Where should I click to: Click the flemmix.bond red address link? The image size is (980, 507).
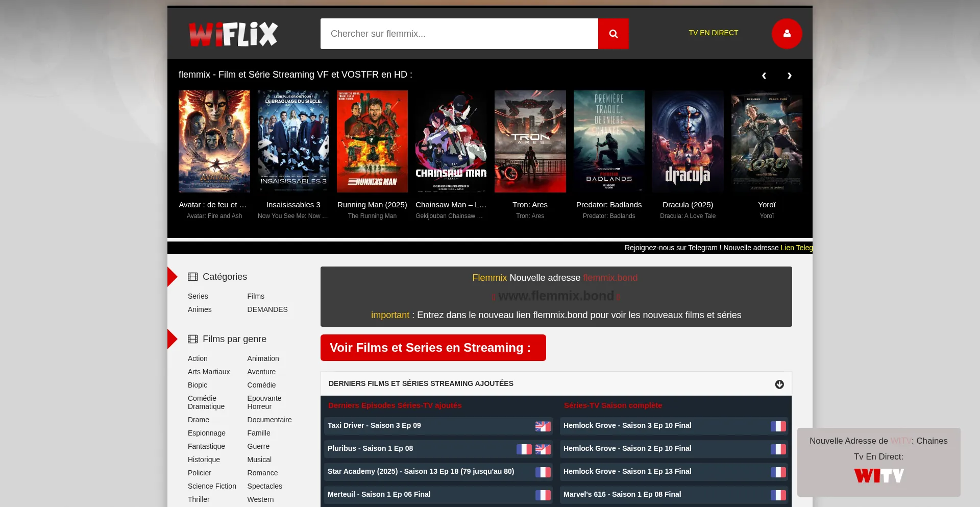[x=610, y=278]
